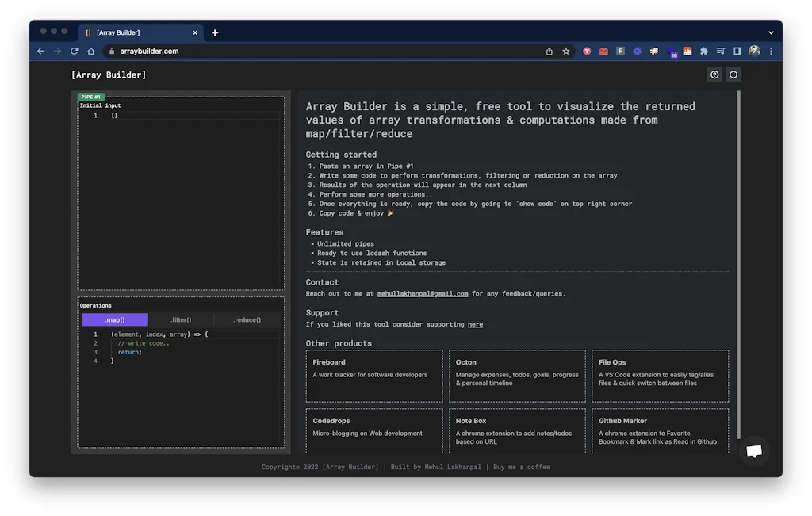Select the .map() operation tab

pos(115,320)
